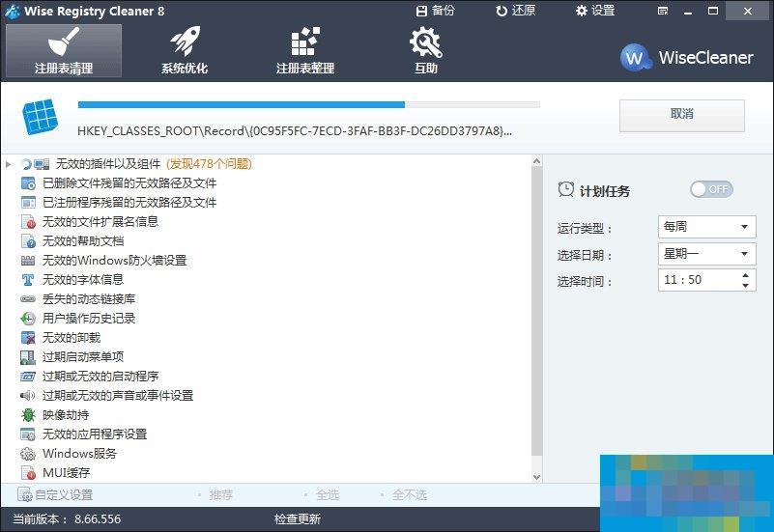Click the MUI缓存 icon
This screenshot has width=774, height=532.
(x=28, y=473)
